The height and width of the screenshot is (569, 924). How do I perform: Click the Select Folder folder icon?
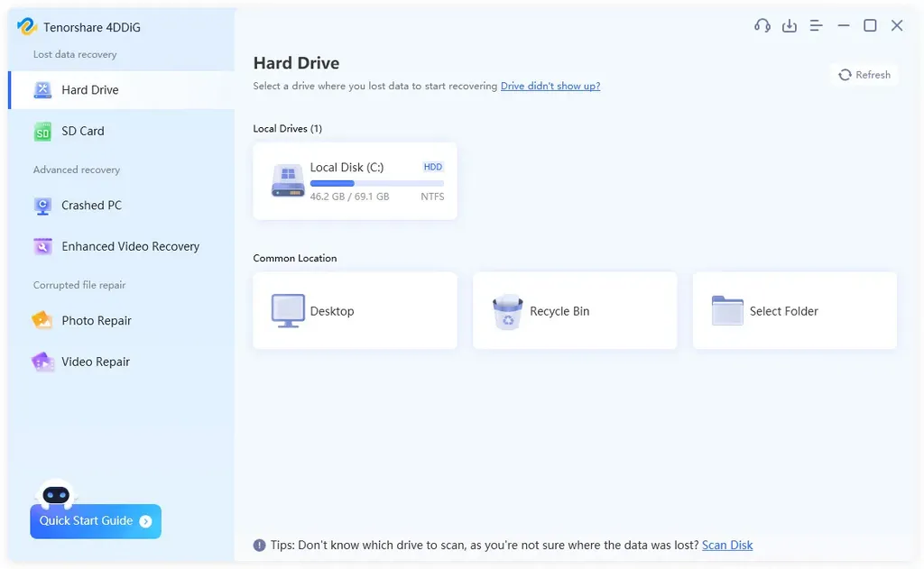tap(727, 310)
